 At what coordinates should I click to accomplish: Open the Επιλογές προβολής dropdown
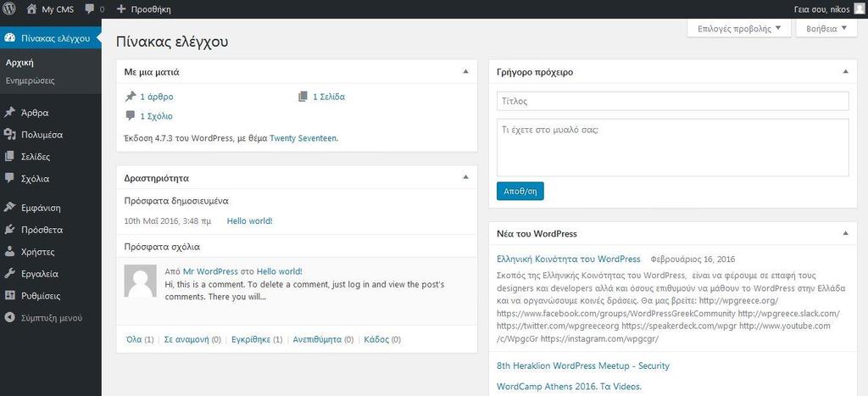tap(739, 28)
